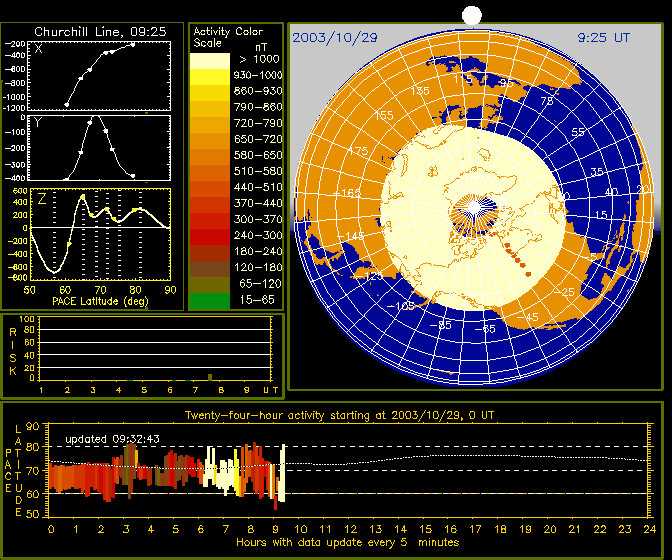Click the 'Activity Color Scale' heading
The width and height of the screenshot is (672, 560).
pos(227,37)
